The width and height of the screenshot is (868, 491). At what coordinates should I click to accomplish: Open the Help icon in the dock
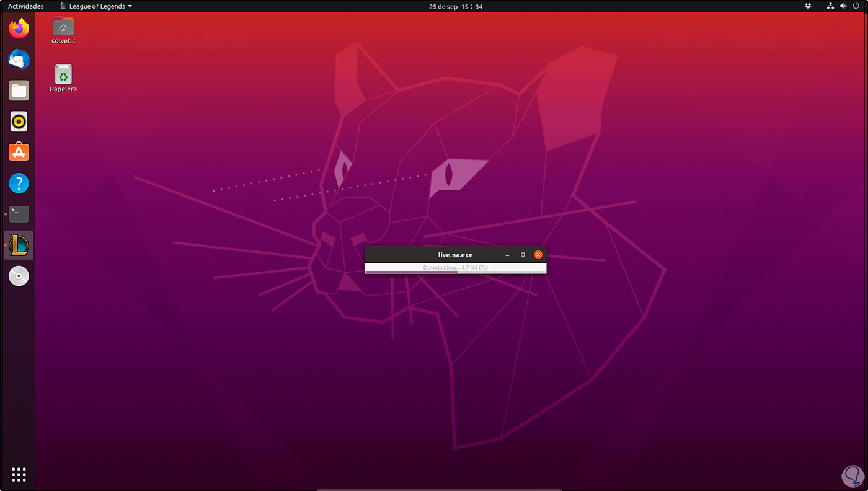(19, 184)
